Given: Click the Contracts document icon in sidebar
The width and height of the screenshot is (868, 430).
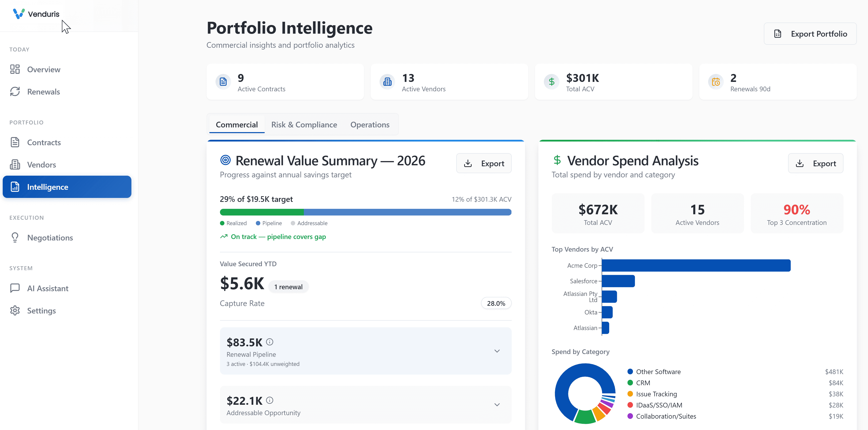Looking at the screenshot, I should [15, 142].
